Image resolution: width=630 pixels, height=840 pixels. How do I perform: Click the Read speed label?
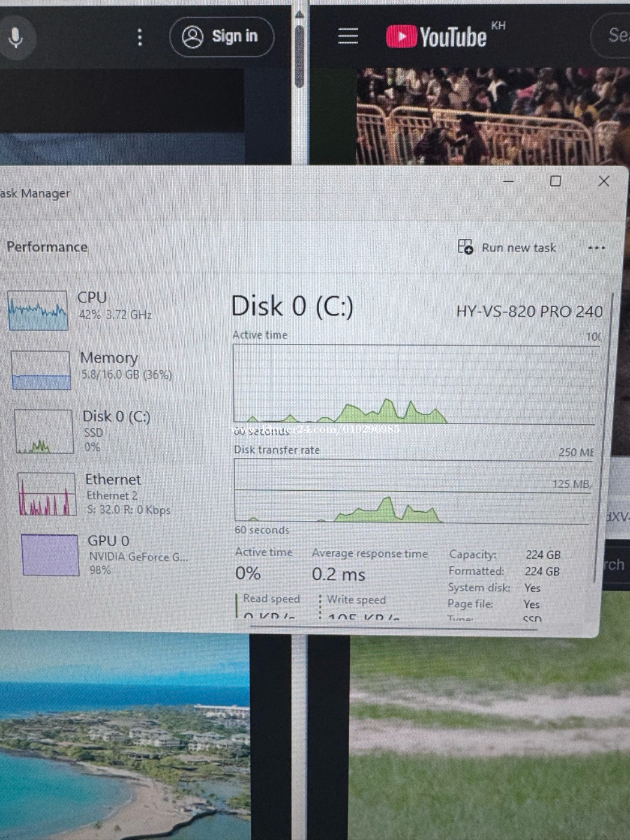click(271, 598)
